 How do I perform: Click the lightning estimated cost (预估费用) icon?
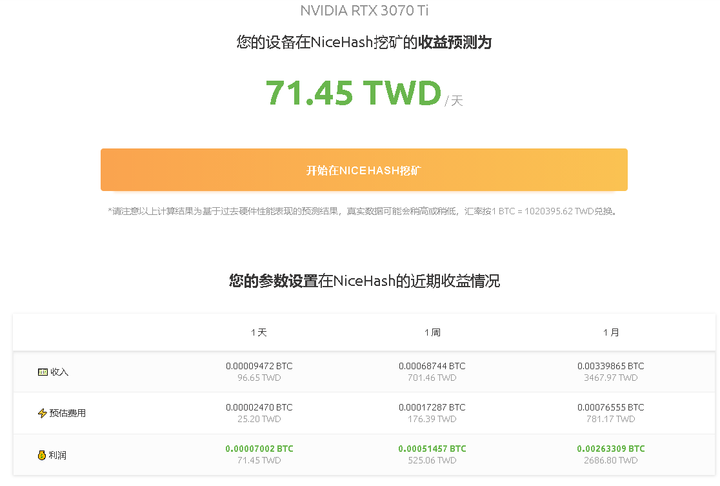tap(42, 413)
